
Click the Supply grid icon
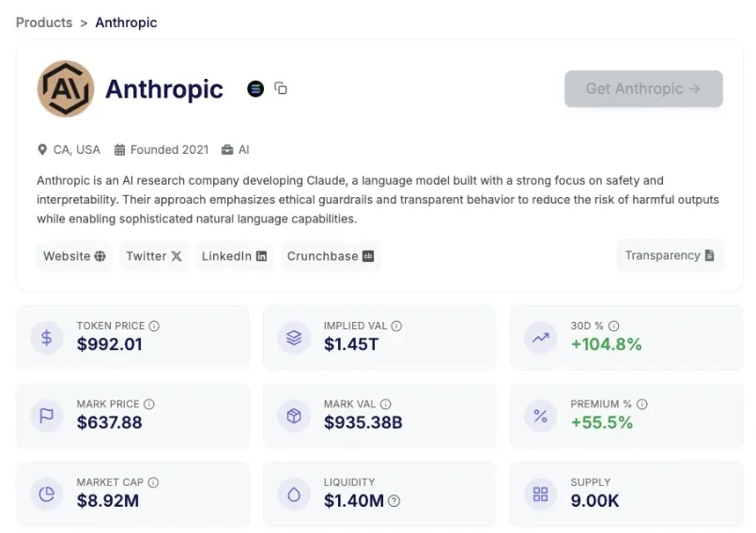tap(540, 494)
